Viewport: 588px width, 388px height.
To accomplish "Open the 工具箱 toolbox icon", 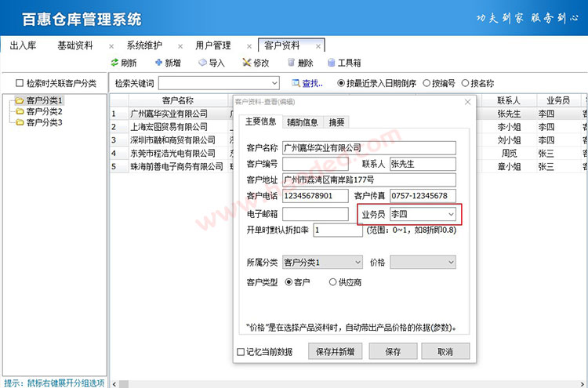I will coord(331,63).
